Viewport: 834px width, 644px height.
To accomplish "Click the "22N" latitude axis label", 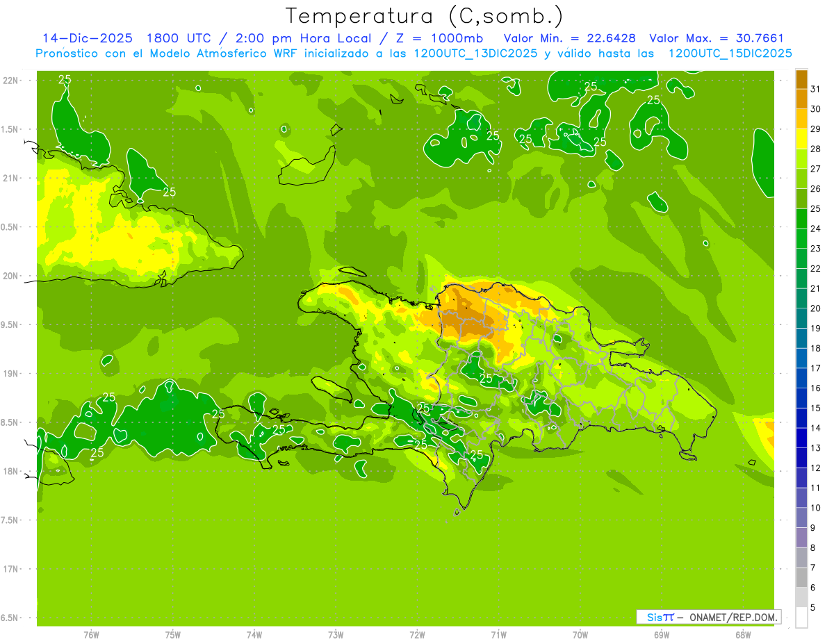I will [10, 81].
